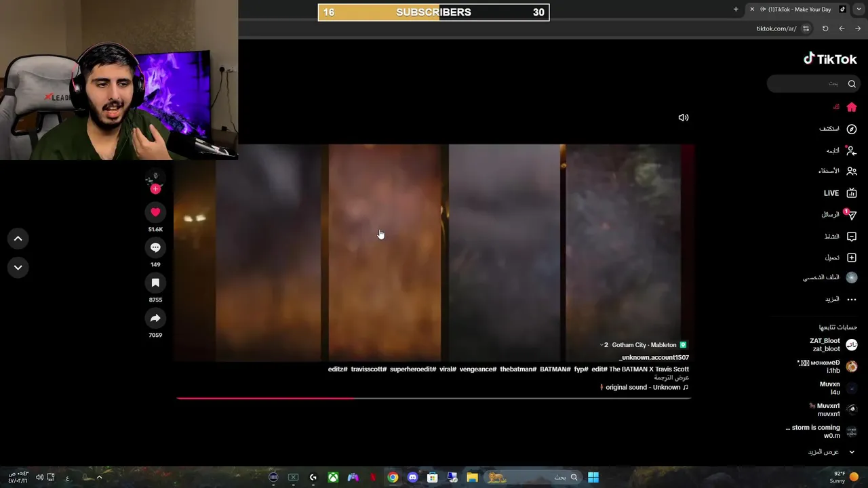The image size is (868, 488).
Task: Click the video playback area
Action: point(433,252)
